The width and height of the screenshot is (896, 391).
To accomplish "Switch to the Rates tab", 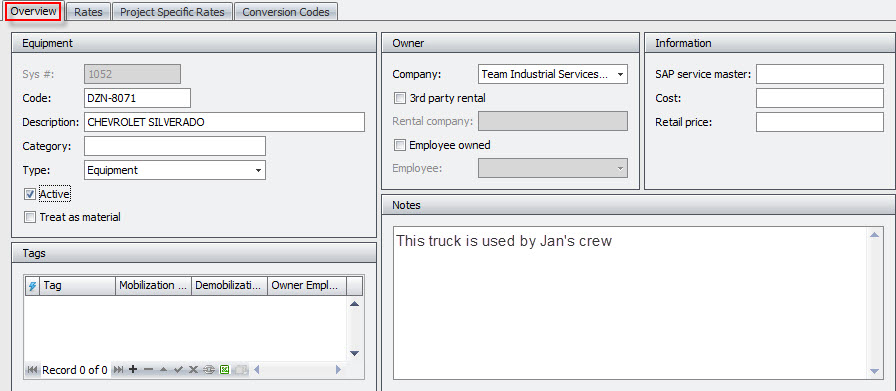I will pyautogui.click(x=88, y=12).
